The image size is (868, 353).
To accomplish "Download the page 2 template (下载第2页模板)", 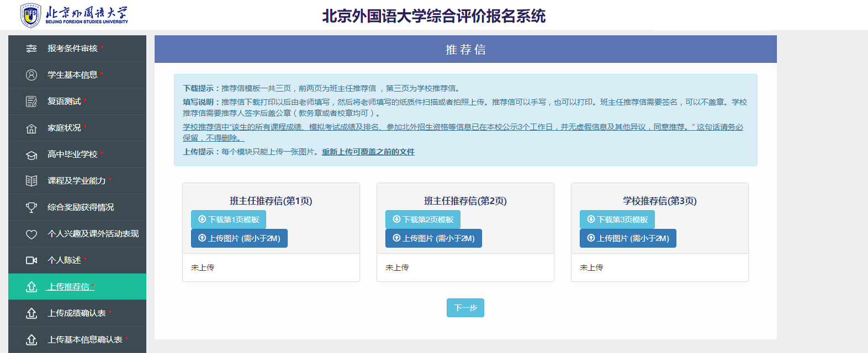I will (423, 220).
